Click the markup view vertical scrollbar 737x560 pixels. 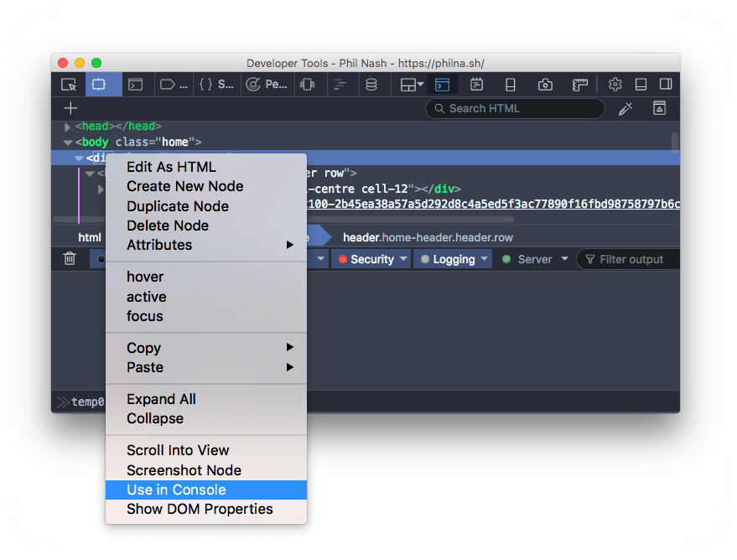(x=675, y=143)
